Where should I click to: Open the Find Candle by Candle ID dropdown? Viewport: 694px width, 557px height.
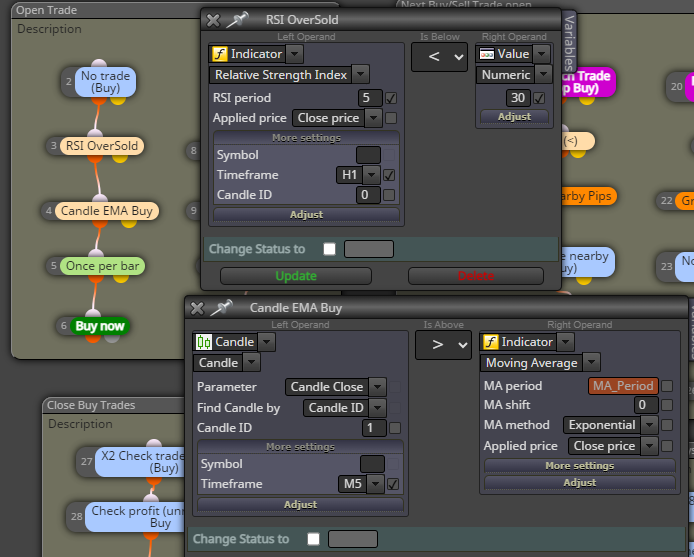click(378, 408)
